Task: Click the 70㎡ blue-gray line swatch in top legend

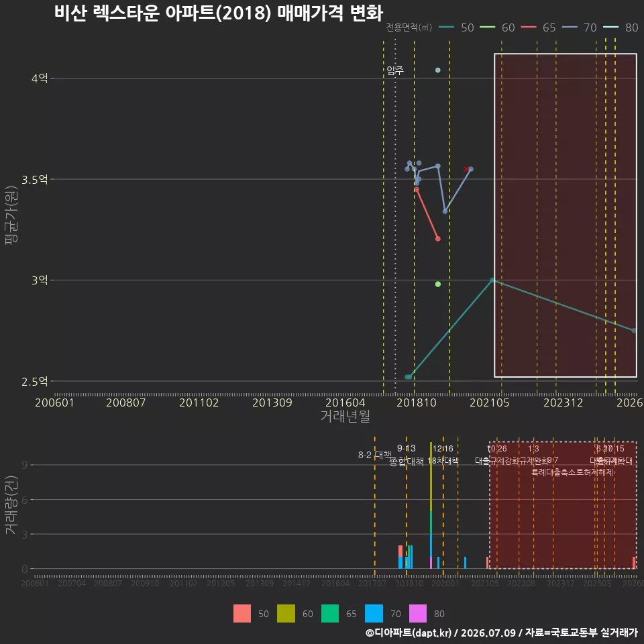Action: 570,28
